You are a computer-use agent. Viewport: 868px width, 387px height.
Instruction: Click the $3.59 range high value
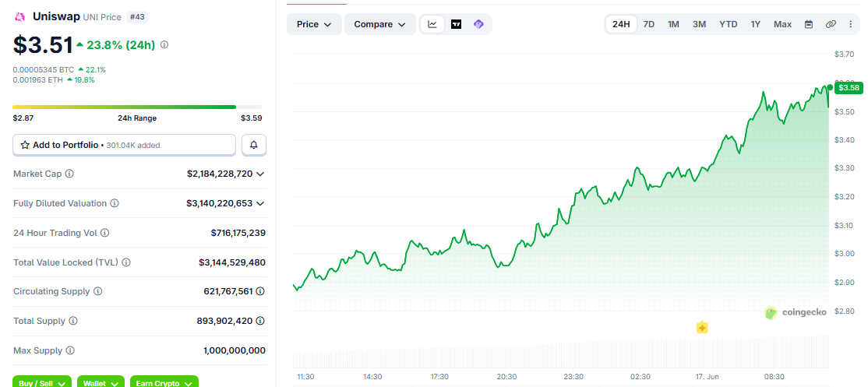(x=252, y=118)
